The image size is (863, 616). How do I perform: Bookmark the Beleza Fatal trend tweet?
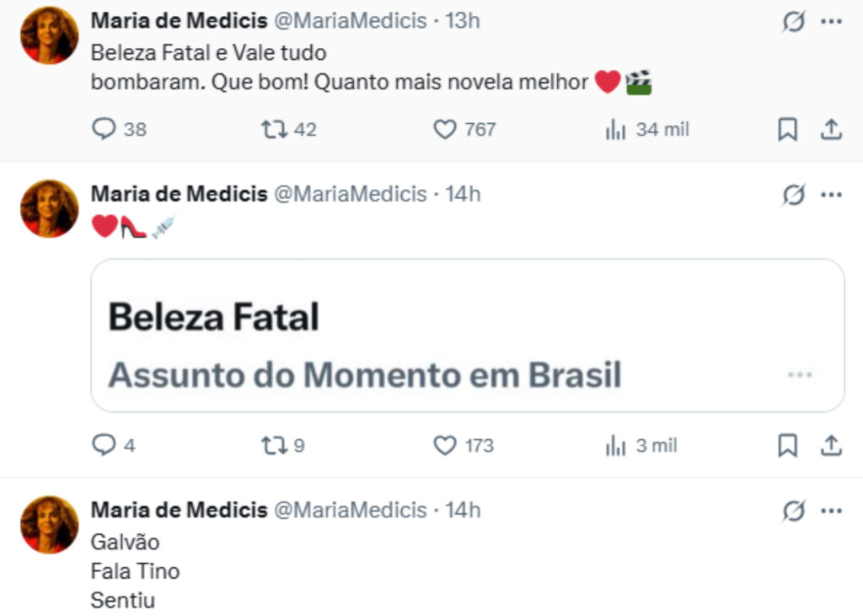(787, 445)
